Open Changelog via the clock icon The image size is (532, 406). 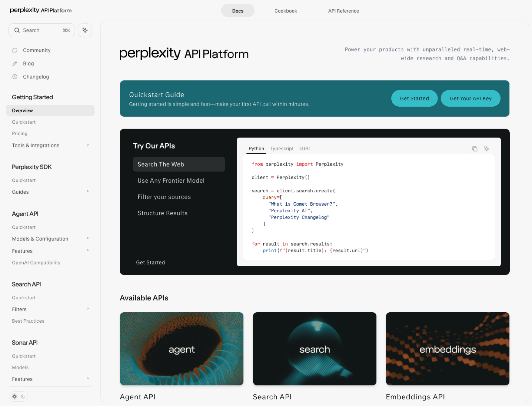tap(36, 77)
